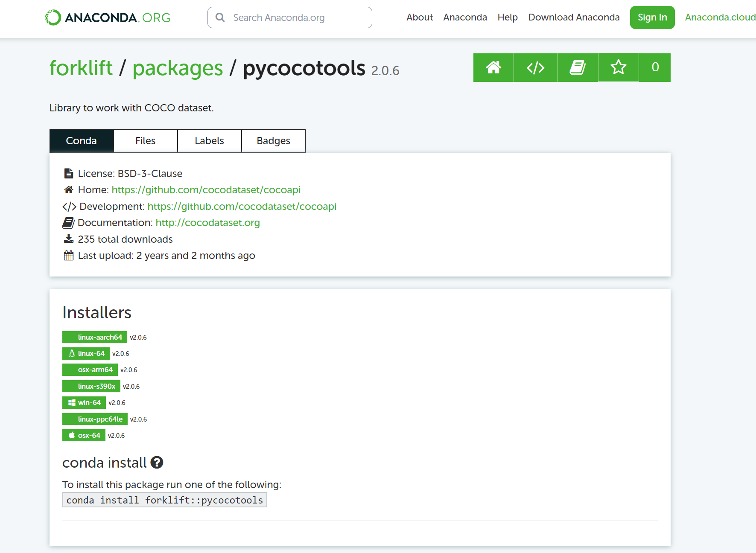Viewport: 756px width, 553px height.
Task: Click the Sign In button
Action: click(652, 17)
